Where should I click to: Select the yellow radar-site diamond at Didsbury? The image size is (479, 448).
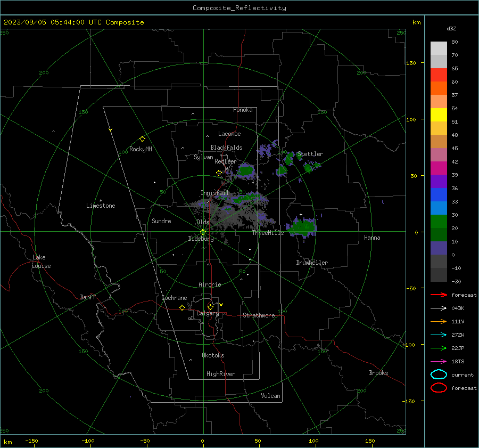[x=203, y=232]
